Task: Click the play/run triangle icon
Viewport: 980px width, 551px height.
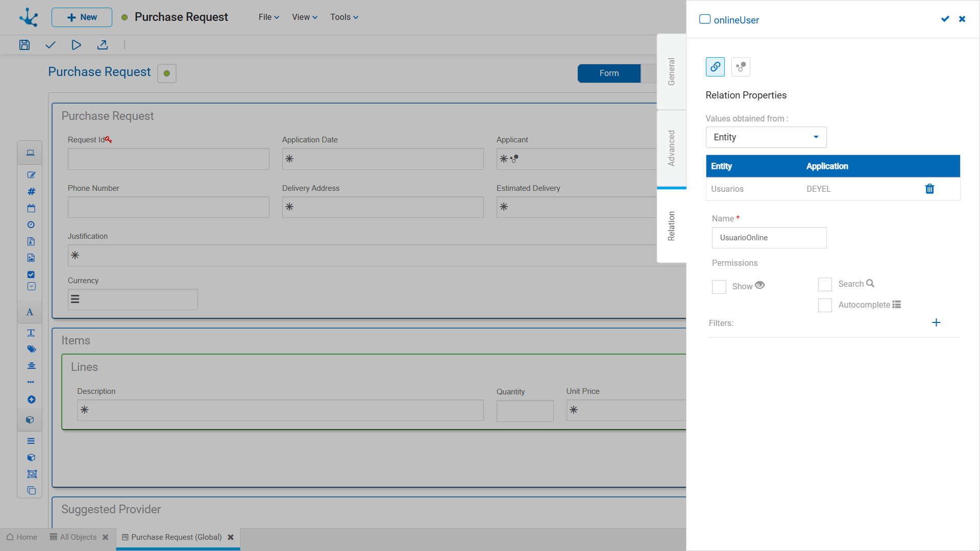Action: click(76, 45)
